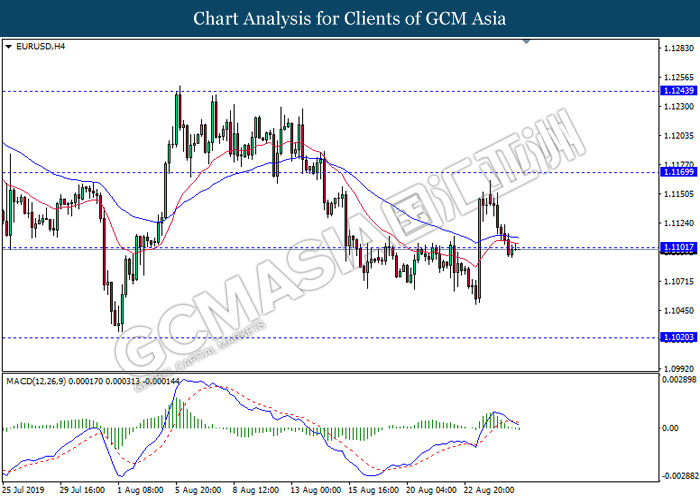Click the triangle icon beside EURUSD,H4
Image resolution: width=700 pixels, height=500 pixels.
9,46
